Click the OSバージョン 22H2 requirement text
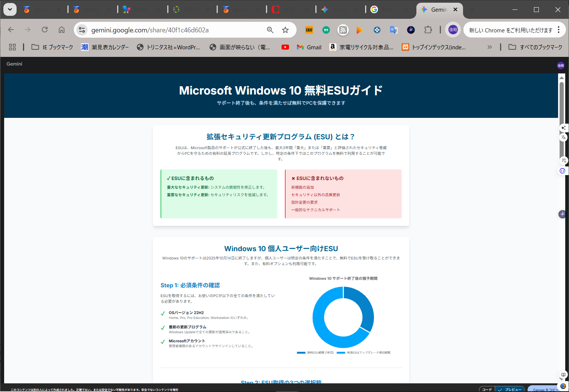Image resolution: width=569 pixels, height=392 pixels. coord(186,313)
